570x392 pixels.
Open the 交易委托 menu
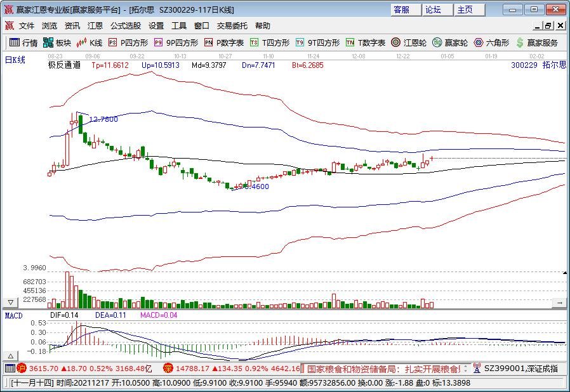click(232, 25)
